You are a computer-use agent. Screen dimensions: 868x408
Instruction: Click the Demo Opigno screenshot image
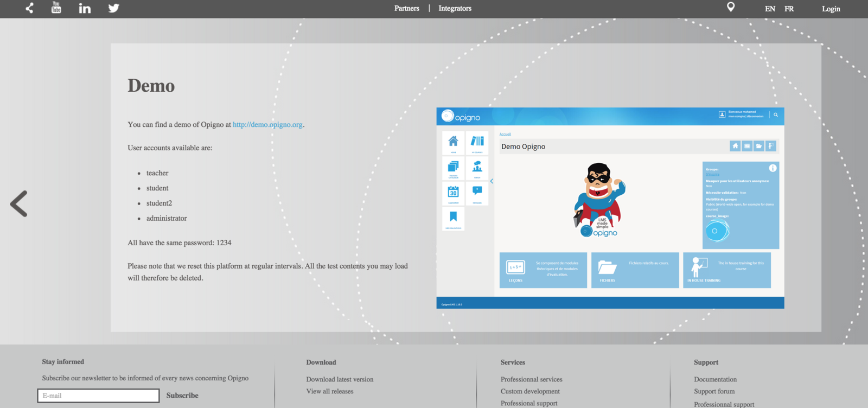click(x=610, y=208)
